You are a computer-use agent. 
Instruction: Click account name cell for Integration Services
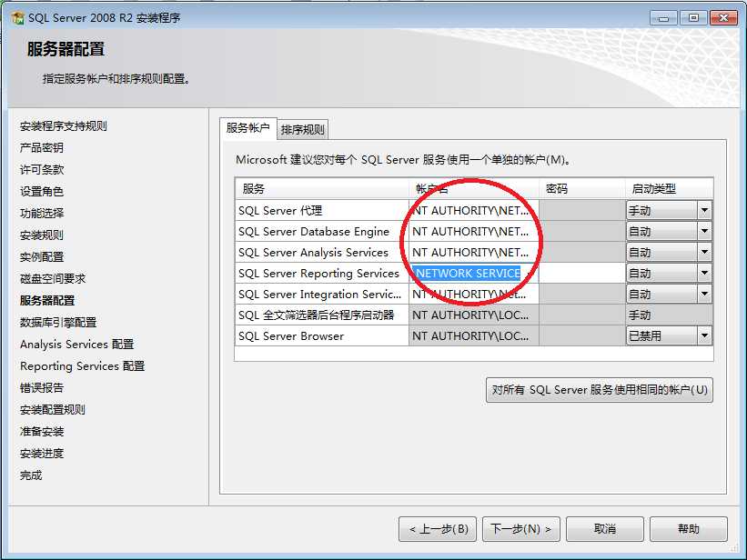[x=473, y=294]
